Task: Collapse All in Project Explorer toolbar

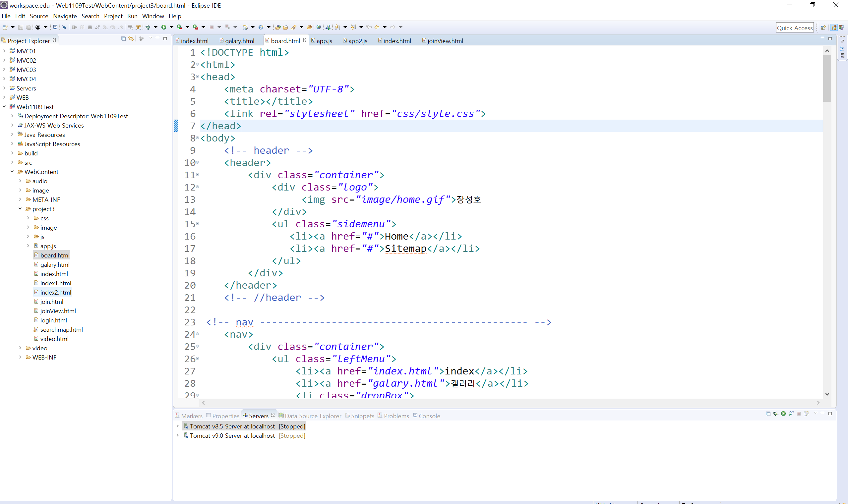Action: point(123,39)
